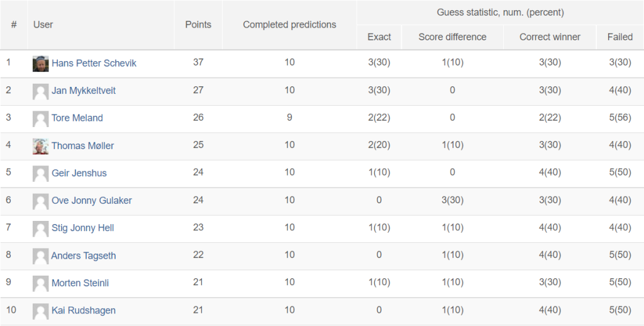
Task: Click Jan Mykkeltveit's placeholder avatar icon
Action: [41, 91]
